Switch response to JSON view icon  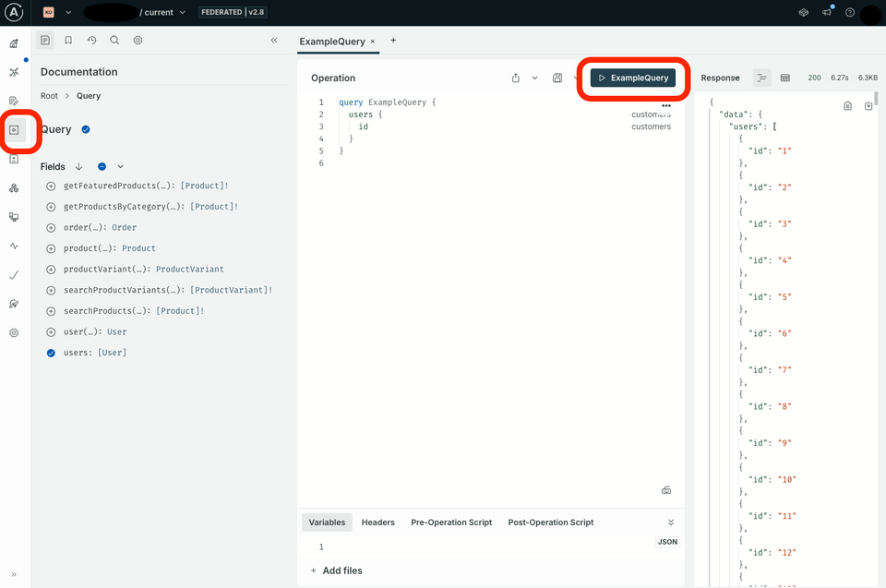[761, 78]
